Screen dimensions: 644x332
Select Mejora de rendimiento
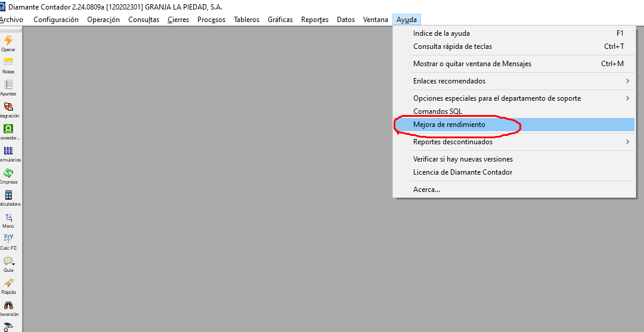pyautogui.click(x=514, y=125)
